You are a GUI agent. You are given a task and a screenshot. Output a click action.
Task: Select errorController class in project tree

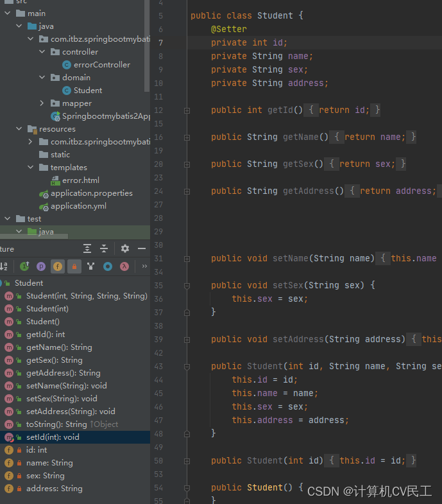101,65
